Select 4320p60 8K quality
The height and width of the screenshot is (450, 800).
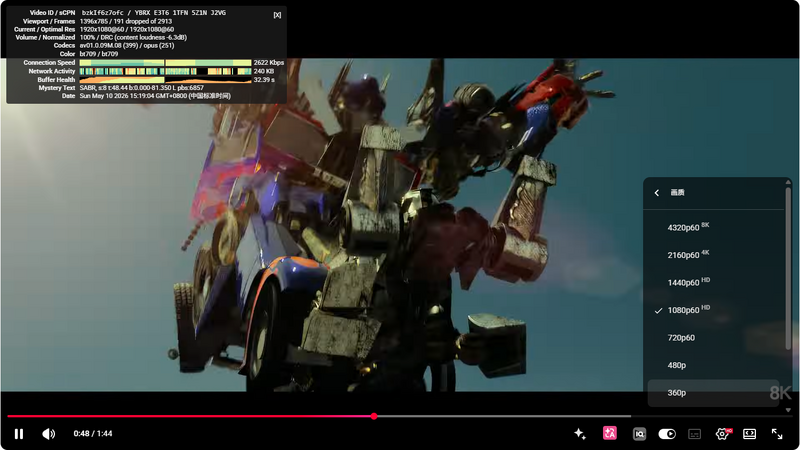(x=713, y=228)
